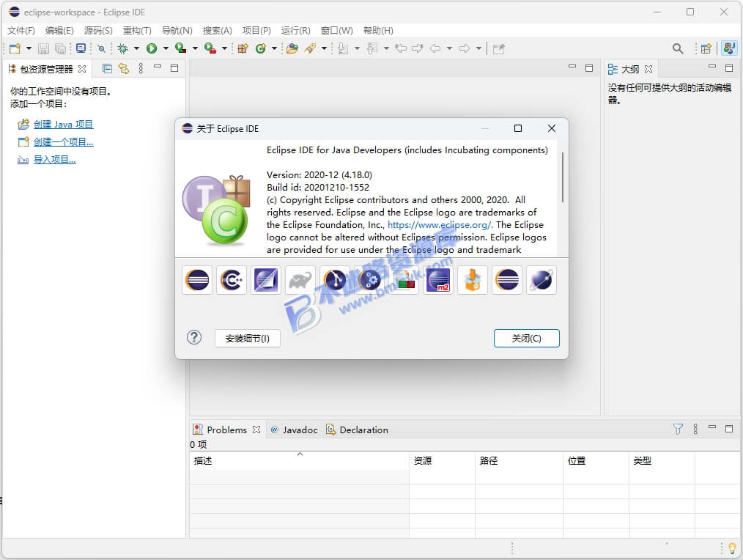
Task: Click the Previous Annotation icon
Action: click(x=372, y=48)
